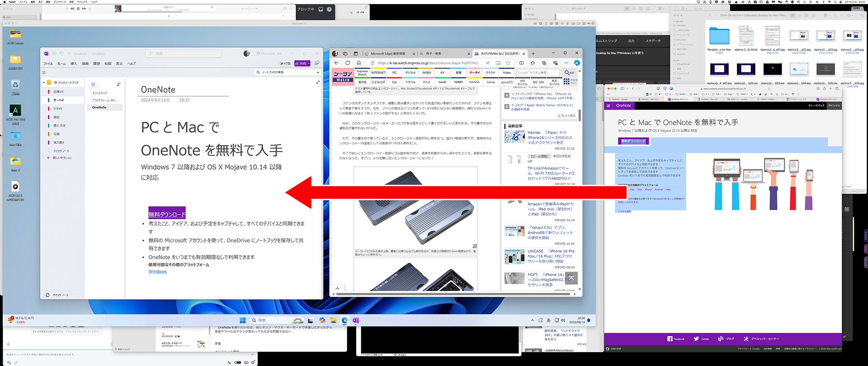Click the Edge favorites star in address bar

[508, 63]
